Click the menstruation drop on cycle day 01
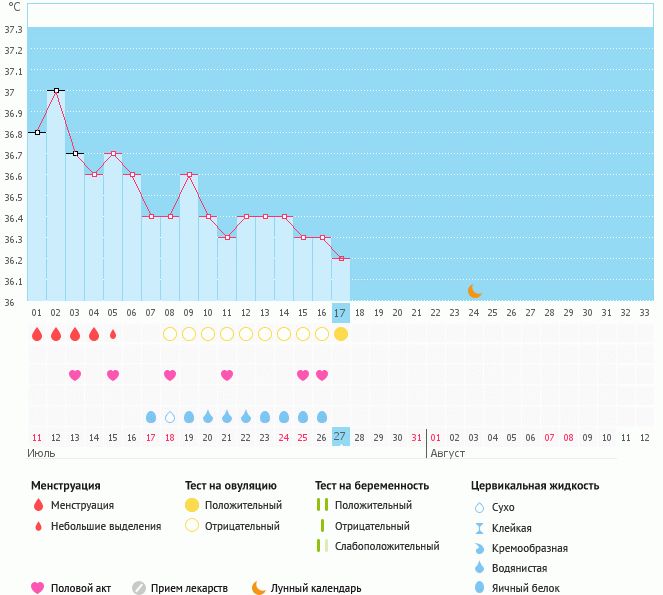The height and width of the screenshot is (595, 663). click(x=37, y=334)
